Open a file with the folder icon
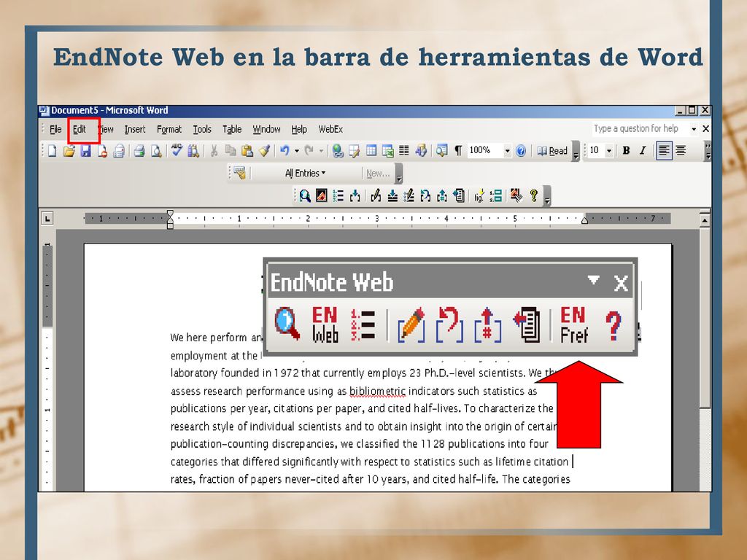This screenshot has height=560, width=747. (69, 151)
